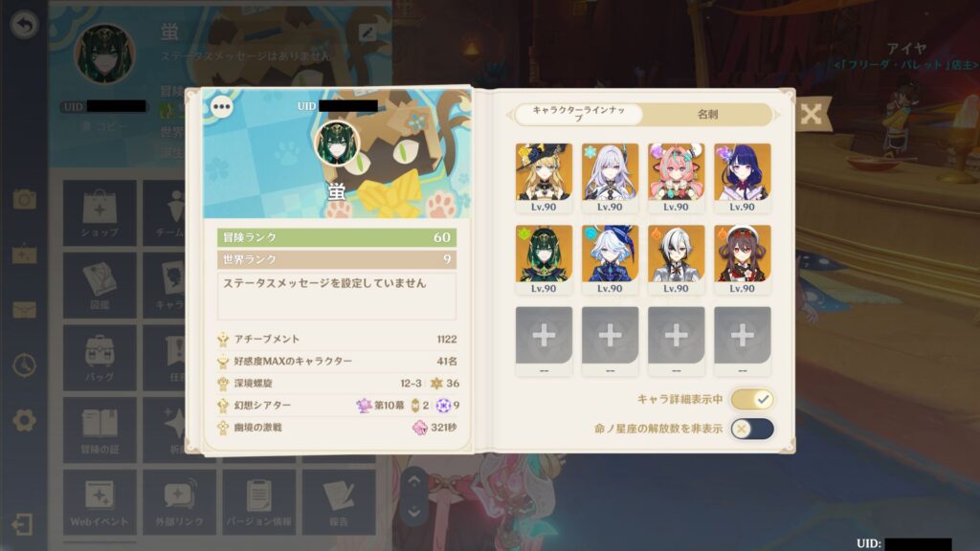Add a character to first empty slot

point(544,341)
